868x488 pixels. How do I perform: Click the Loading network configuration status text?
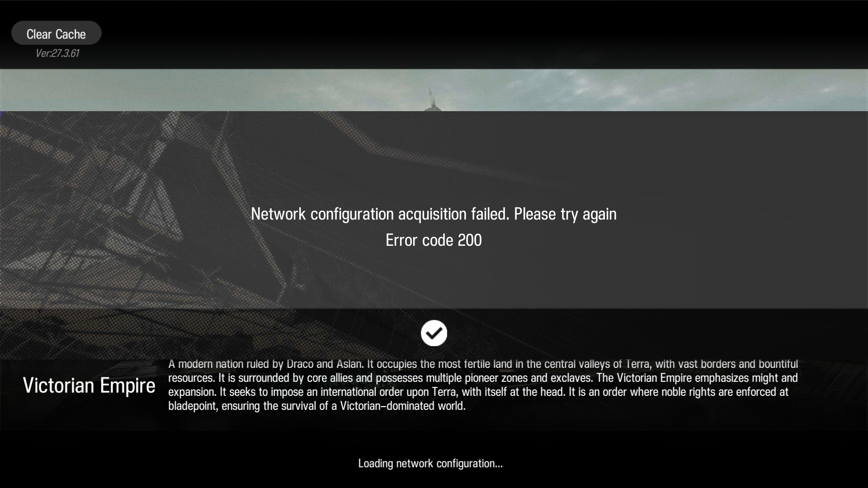coord(430,464)
